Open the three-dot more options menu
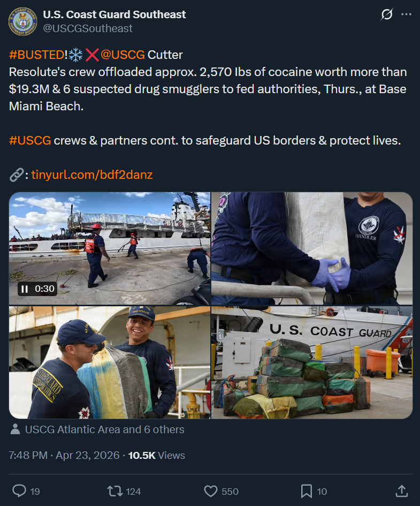 (406, 14)
